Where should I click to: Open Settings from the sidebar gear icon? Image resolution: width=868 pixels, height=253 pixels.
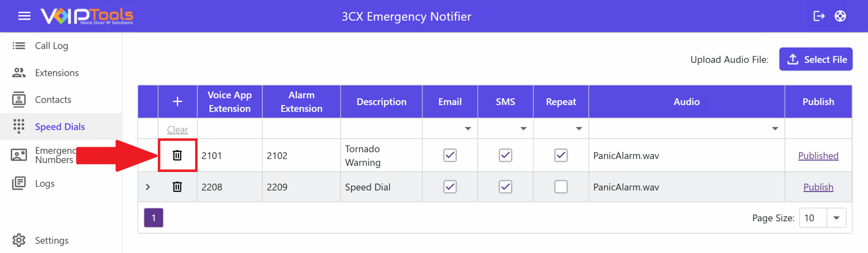pyautogui.click(x=19, y=240)
